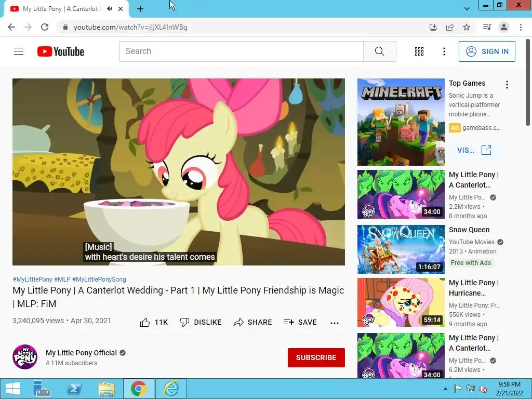Open My Little Pony Official channel name
The width and height of the screenshot is (532, 399).
pyautogui.click(x=81, y=353)
